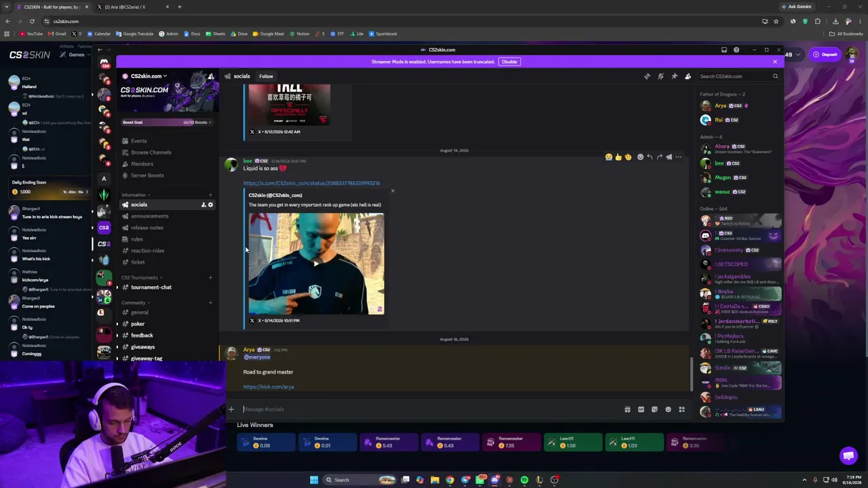Viewport: 868px width, 488px height.
Task: Open Discord direct messages home icon
Action: [x=104, y=63]
